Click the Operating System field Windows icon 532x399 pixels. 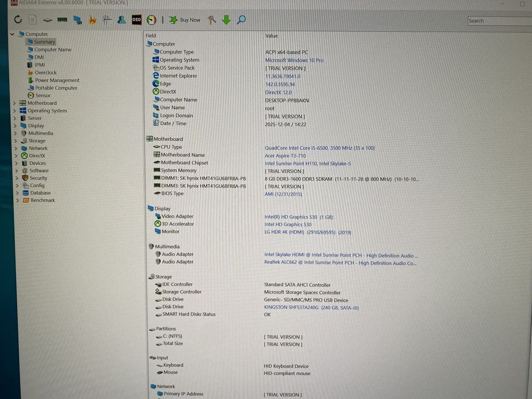pyautogui.click(x=156, y=60)
